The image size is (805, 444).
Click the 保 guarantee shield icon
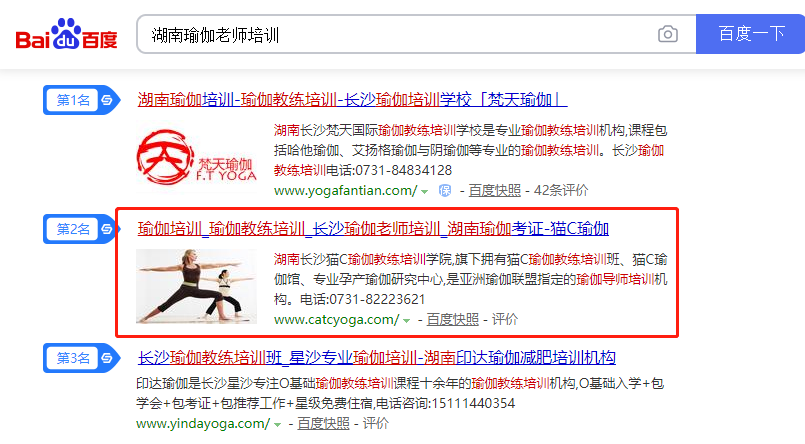click(445, 191)
